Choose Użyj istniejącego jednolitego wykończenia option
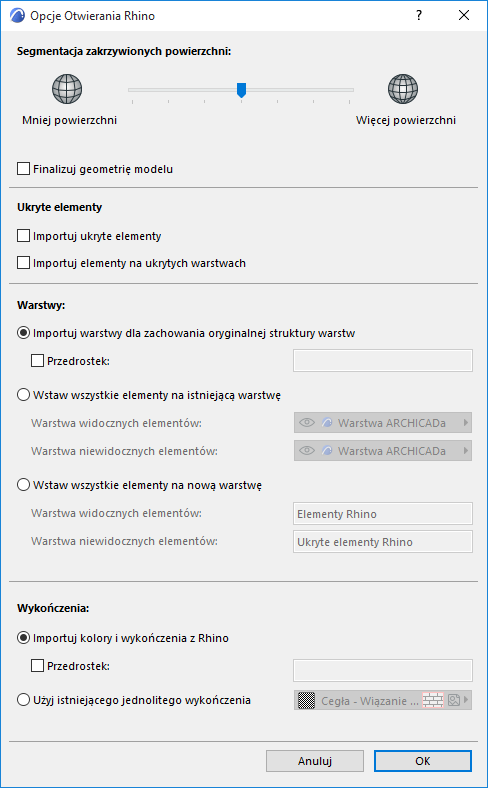 tap(24, 700)
